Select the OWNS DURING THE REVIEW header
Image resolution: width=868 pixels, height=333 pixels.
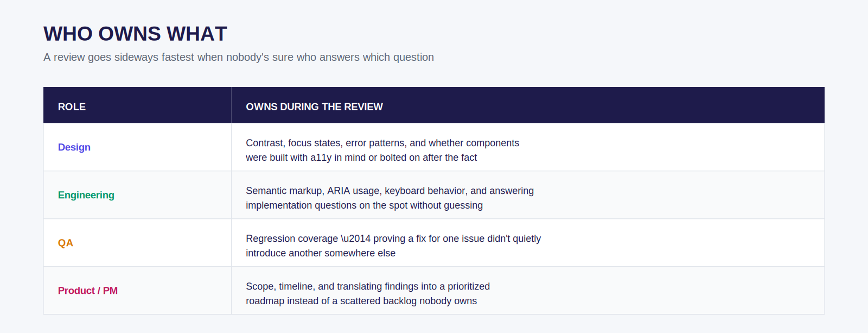tap(314, 107)
